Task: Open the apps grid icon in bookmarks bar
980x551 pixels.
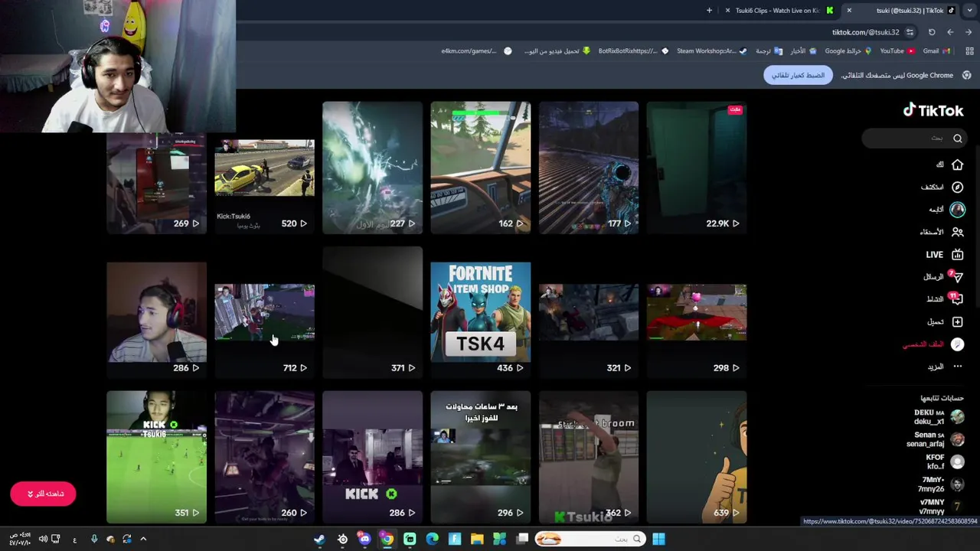Action: pos(969,51)
